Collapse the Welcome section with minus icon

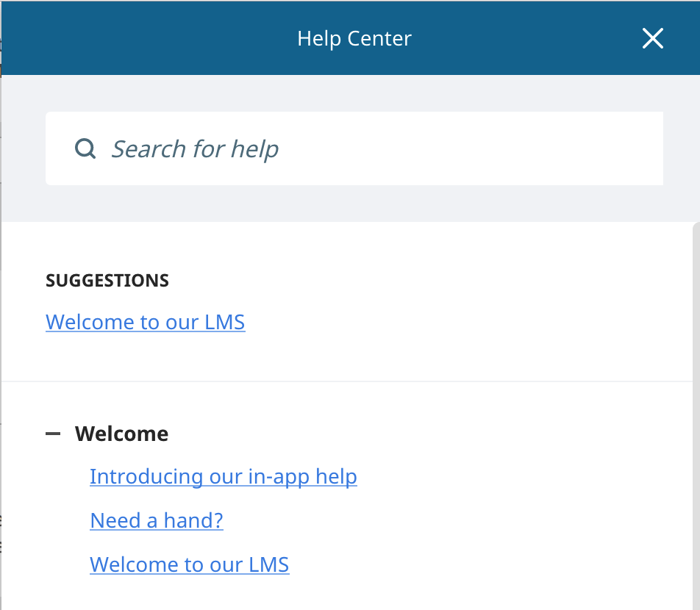(x=53, y=434)
